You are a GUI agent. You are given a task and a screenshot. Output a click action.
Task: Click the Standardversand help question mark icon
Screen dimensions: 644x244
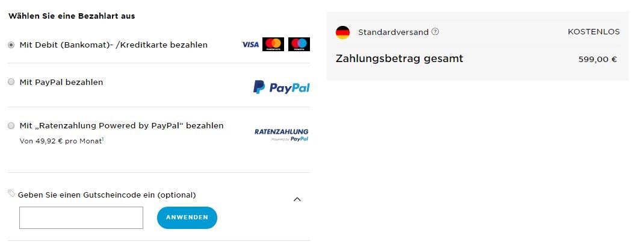435,32
